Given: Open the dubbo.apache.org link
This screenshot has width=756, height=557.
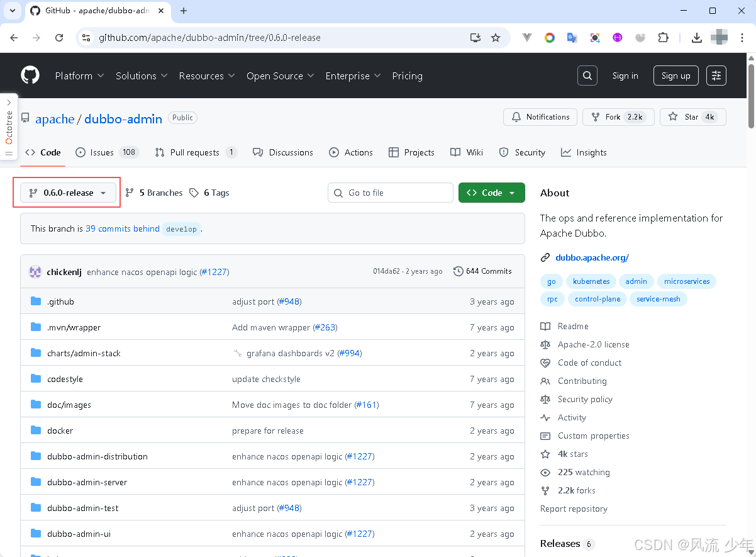Looking at the screenshot, I should pyautogui.click(x=592, y=257).
